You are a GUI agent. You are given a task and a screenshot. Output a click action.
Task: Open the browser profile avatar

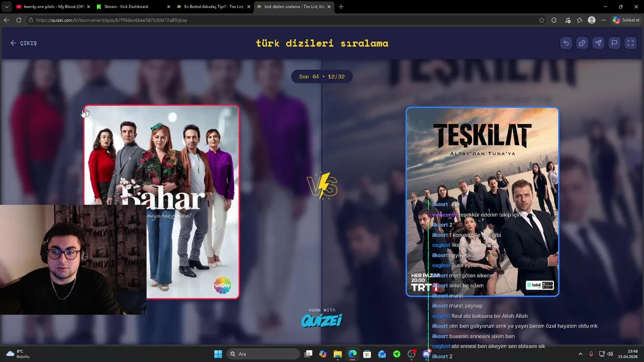point(592,20)
